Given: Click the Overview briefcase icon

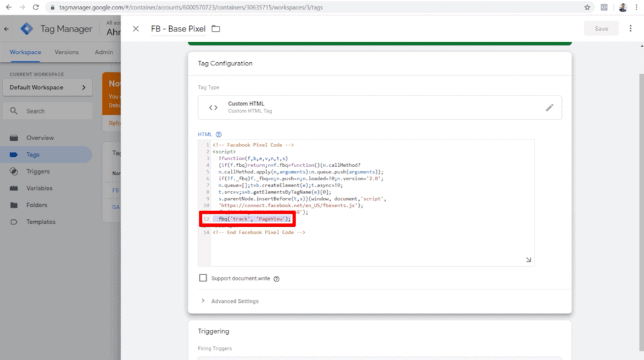Looking at the screenshot, I should 14,138.
